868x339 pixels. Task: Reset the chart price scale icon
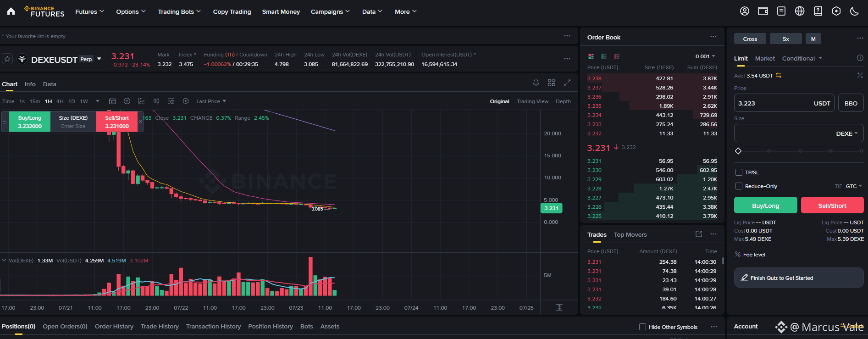coord(559,307)
